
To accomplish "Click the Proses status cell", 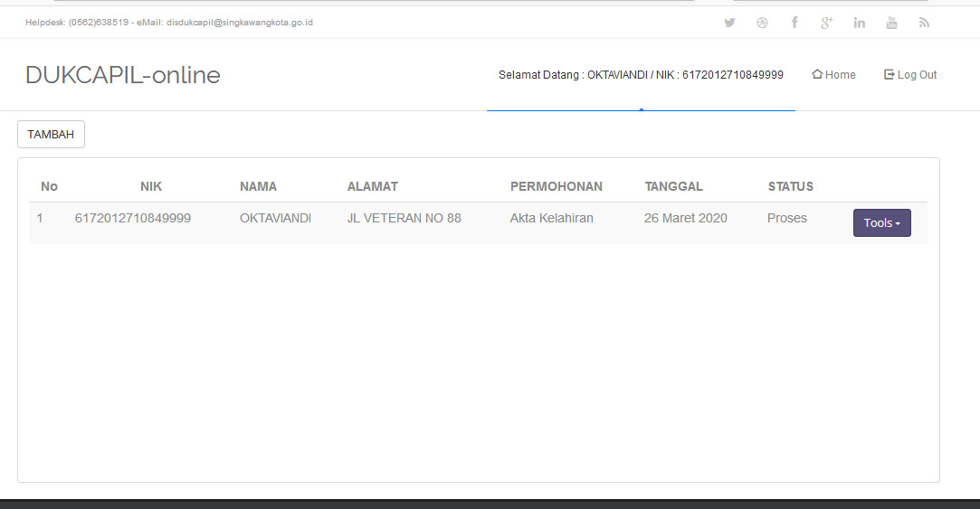I will pyautogui.click(x=786, y=218).
